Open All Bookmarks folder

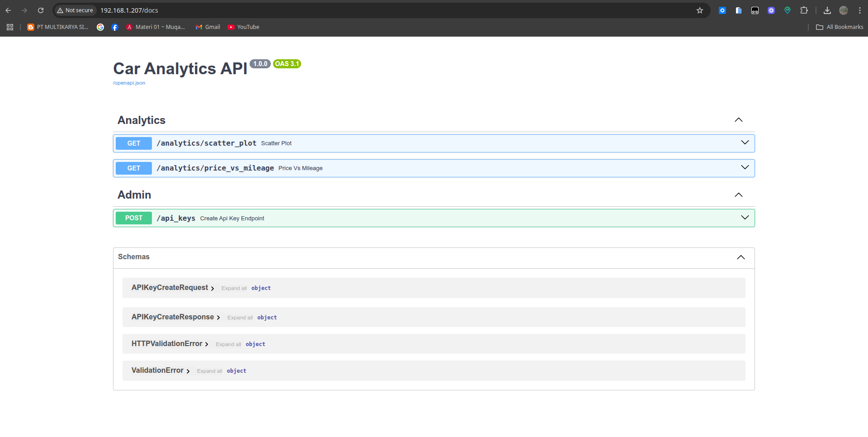[x=840, y=27]
